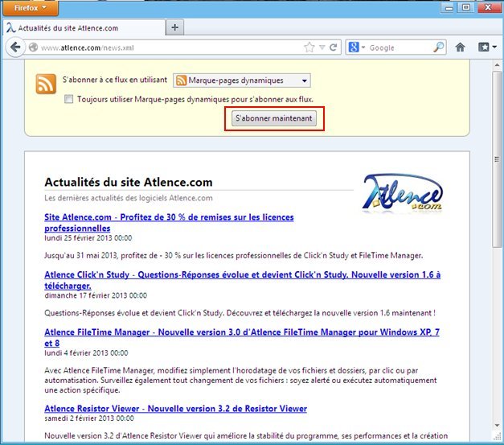504x445 pixels.
Task: Click the date lundi 4 février 2013
Action: (x=86, y=353)
